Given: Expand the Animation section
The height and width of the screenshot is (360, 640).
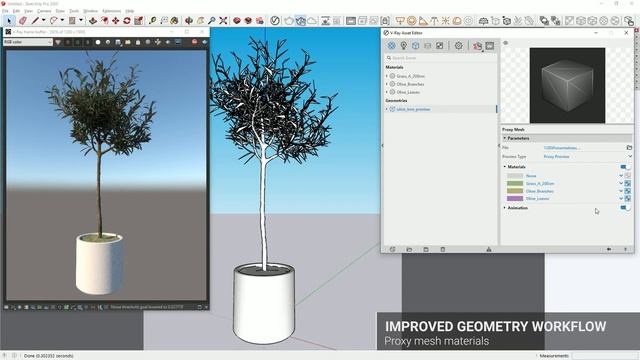Looking at the screenshot, I should 505,208.
